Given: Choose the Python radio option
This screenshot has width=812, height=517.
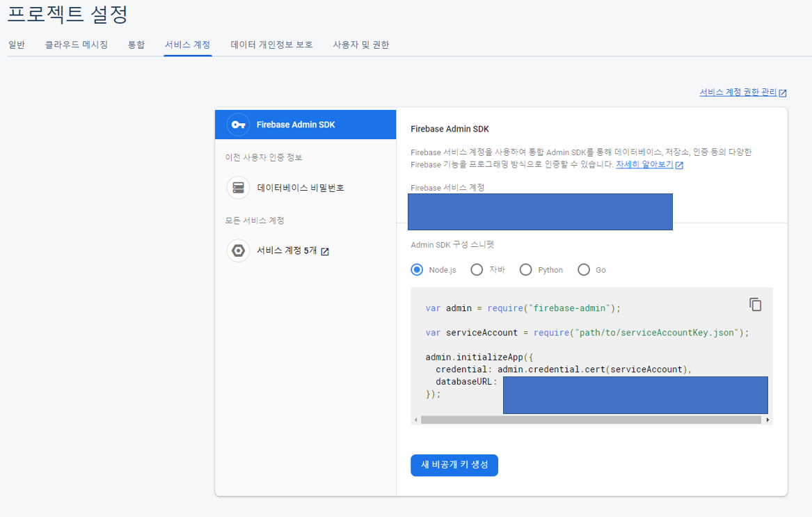Looking at the screenshot, I should (525, 270).
